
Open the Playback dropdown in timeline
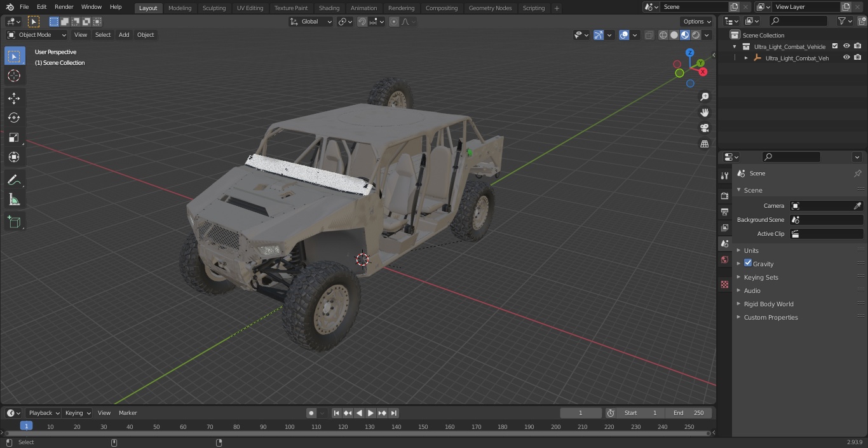pyautogui.click(x=43, y=413)
